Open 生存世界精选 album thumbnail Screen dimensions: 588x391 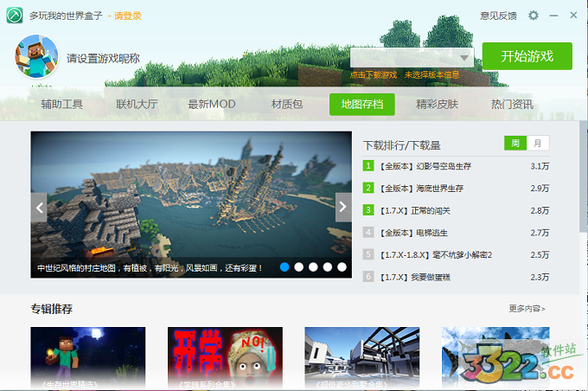coord(88,357)
